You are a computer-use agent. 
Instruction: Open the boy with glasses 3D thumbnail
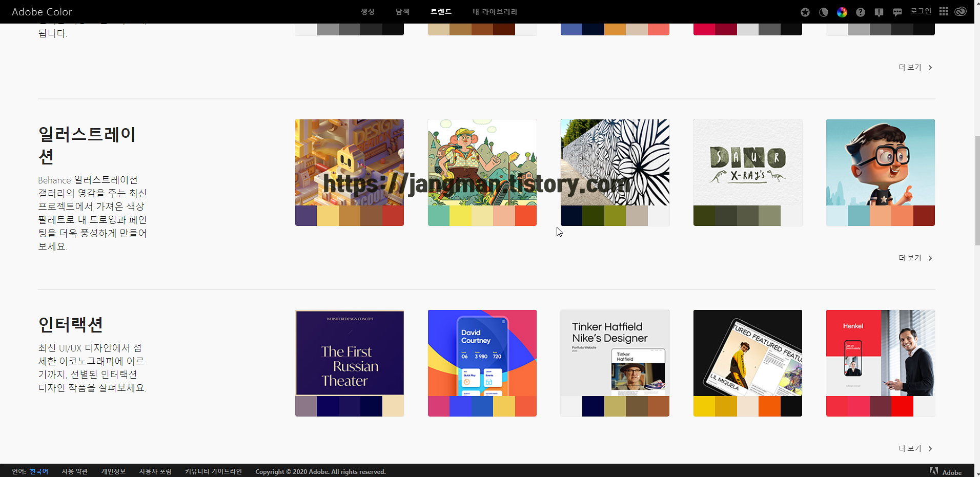[881, 162]
